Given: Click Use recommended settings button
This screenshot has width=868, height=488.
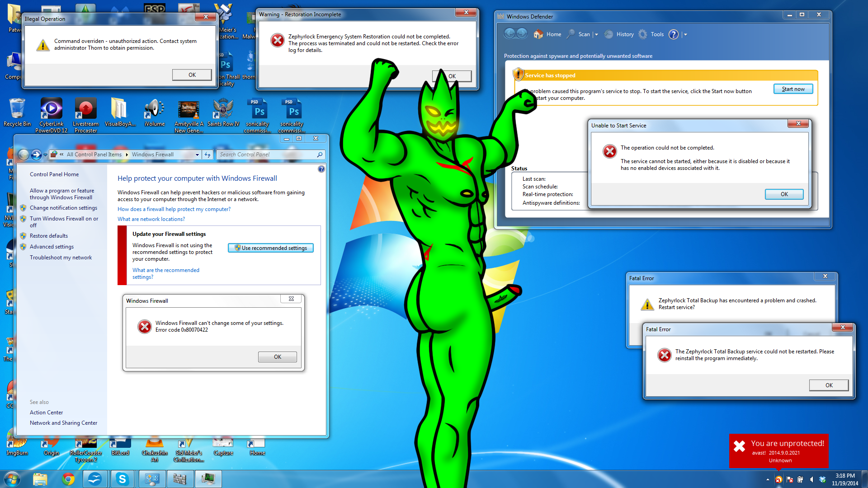Looking at the screenshot, I should point(270,248).
